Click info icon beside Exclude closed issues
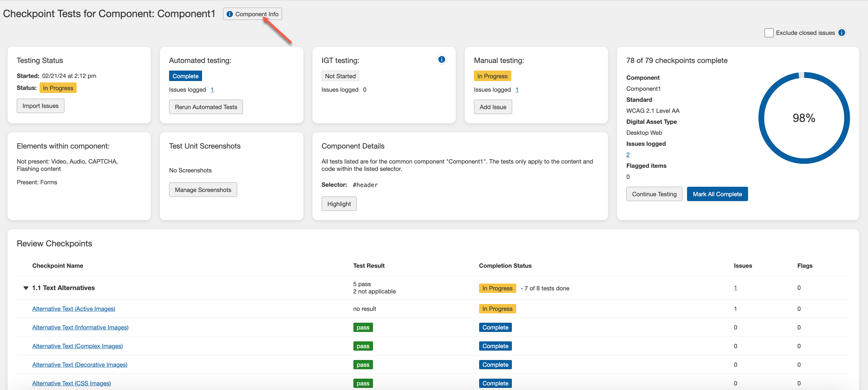The height and width of the screenshot is (390, 868). (x=842, y=32)
